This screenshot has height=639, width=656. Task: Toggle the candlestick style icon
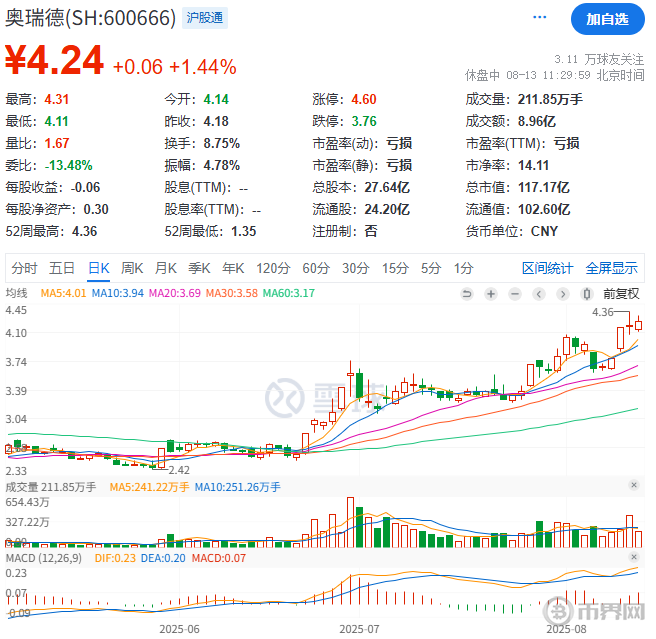pyautogui.click(x=587, y=294)
